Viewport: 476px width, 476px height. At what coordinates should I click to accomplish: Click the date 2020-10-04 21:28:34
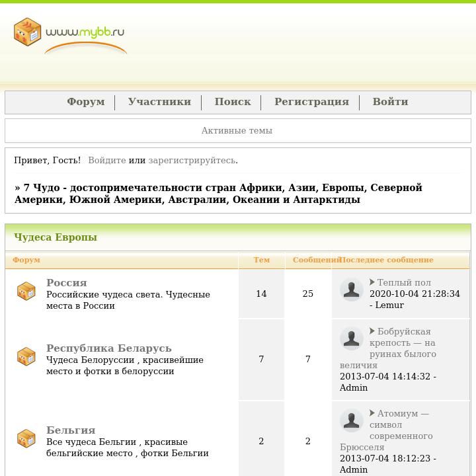pyautogui.click(x=415, y=294)
